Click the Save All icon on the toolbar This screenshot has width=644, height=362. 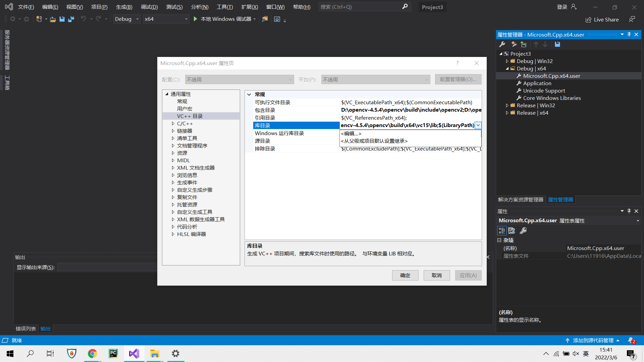click(71, 19)
